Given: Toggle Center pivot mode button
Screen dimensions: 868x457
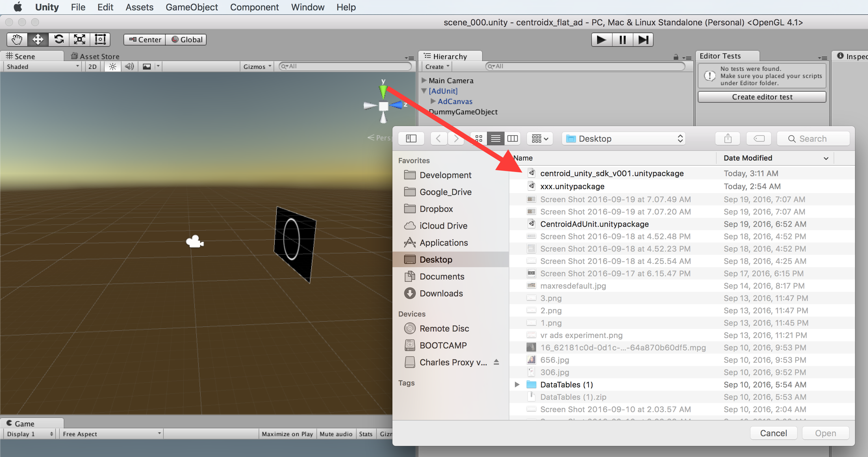Looking at the screenshot, I should [145, 39].
